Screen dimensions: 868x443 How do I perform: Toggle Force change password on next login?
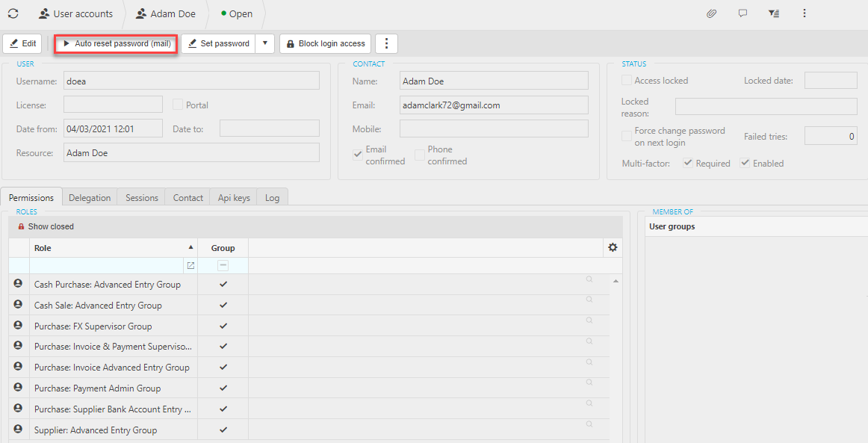coord(627,136)
